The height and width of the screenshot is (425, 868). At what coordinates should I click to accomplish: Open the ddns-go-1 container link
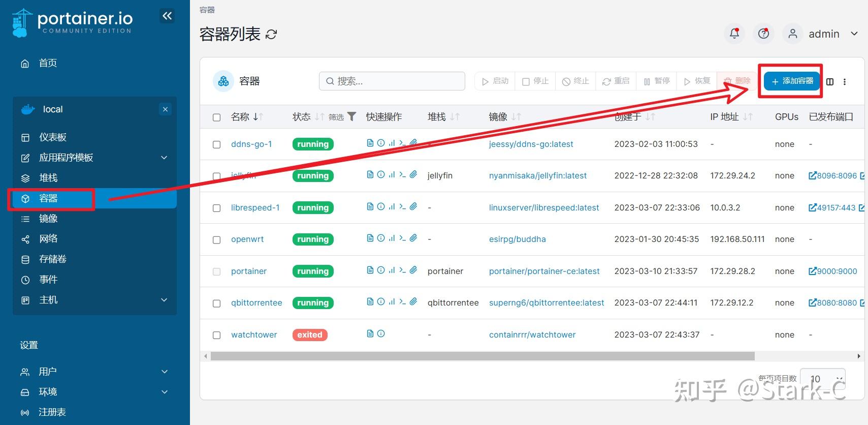pyautogui.click(x=251, y=144)
